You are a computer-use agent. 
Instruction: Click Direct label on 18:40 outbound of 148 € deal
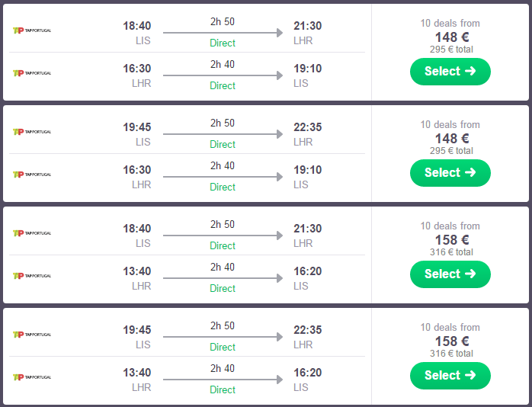pos(223,43)
